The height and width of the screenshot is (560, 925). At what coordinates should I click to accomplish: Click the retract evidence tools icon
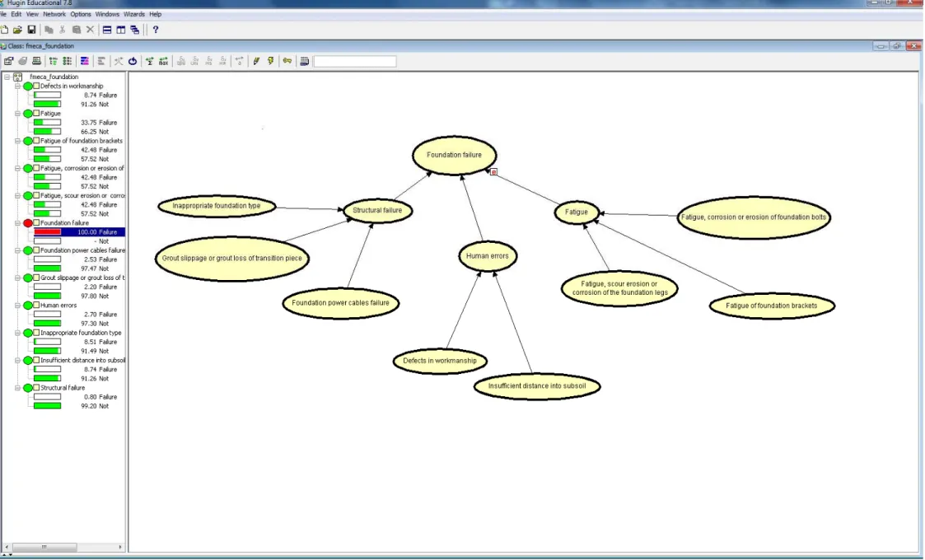[119, 61]
